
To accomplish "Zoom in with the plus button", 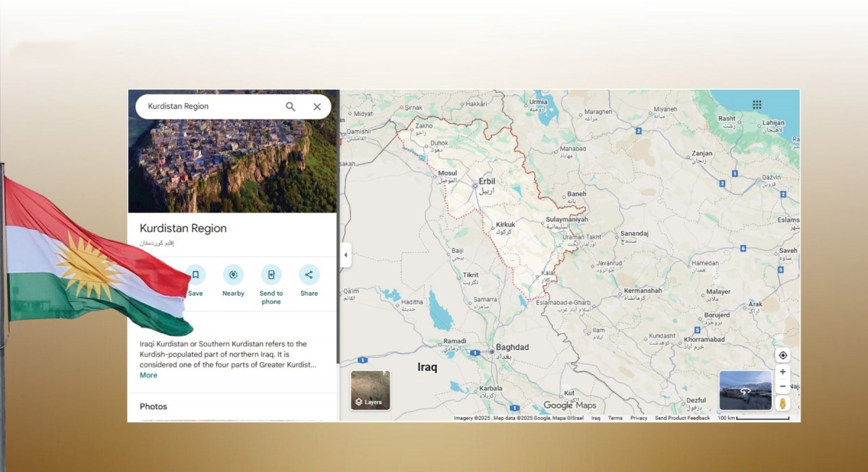I will tap(782, 371).
